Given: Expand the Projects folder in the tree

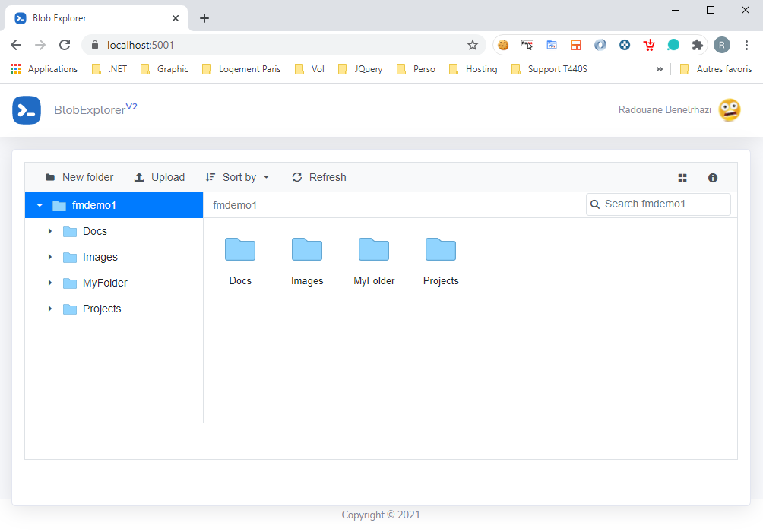Looking at the screenshot, I should (x=51, y=309).
